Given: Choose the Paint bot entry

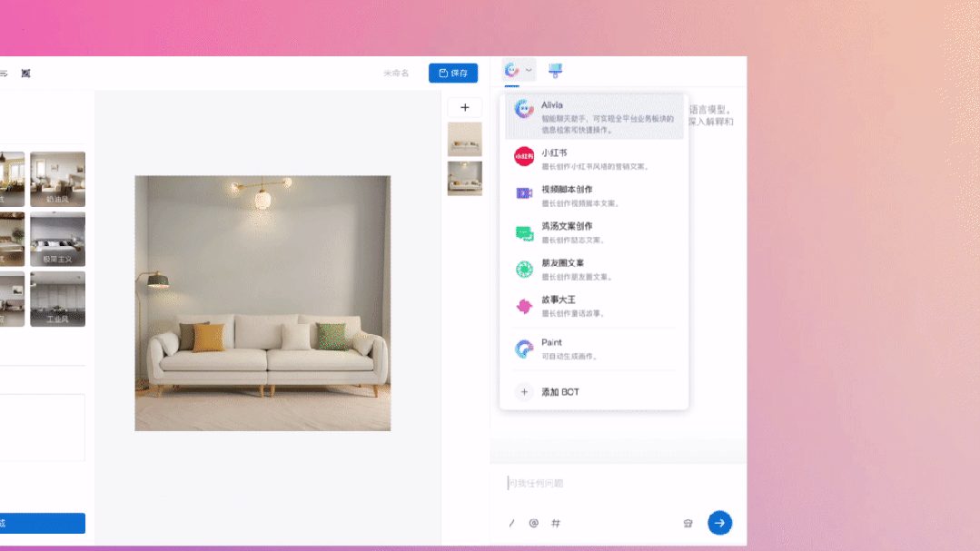Looking at the screenshot, I should coord(594,349).
